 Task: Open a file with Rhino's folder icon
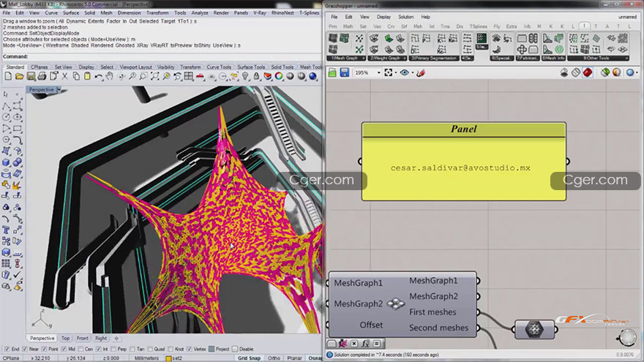tap(19, 76)
